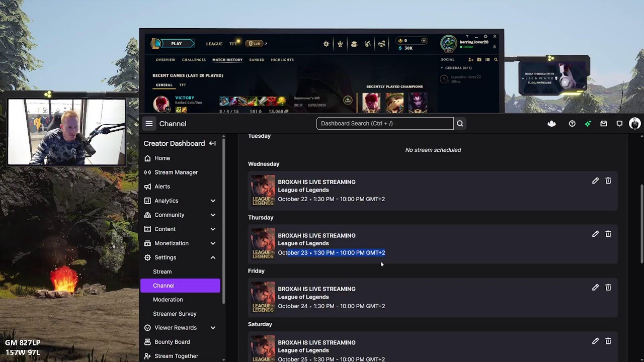Delete the October 22 stream segment
The height and width of the screenshot is (362, 644).
click(x=608, y=180)
